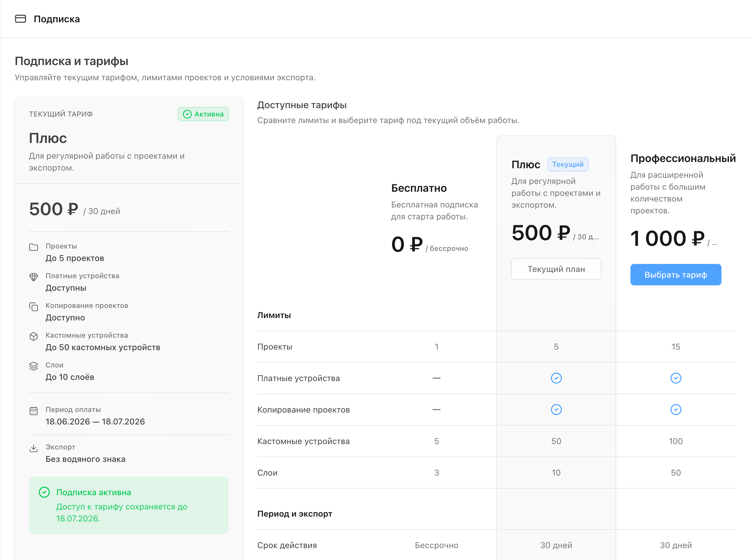
Task: Select the Профессиональный plan heading
Action: tap(683, 158)
